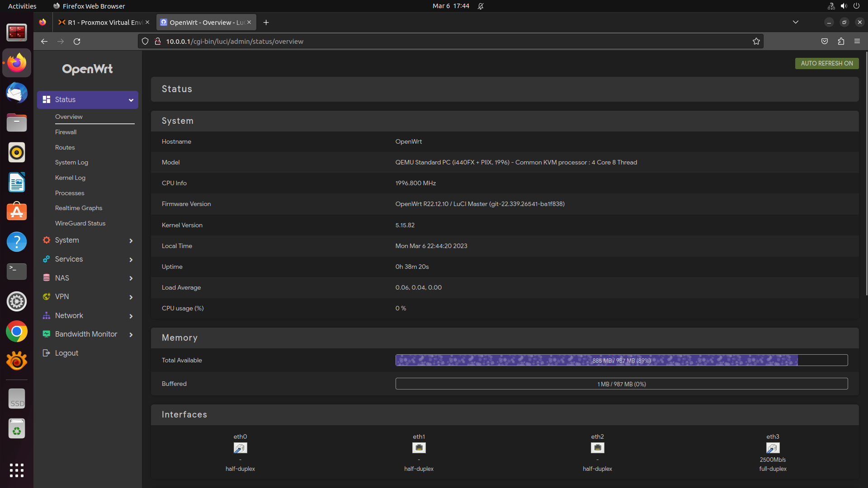Click the VPN icon in sidebar
Screen dimensions: 868x488
(47, 296)
